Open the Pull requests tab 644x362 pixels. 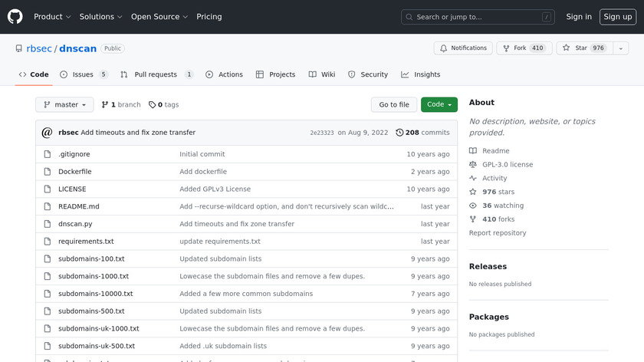[157, 74]
